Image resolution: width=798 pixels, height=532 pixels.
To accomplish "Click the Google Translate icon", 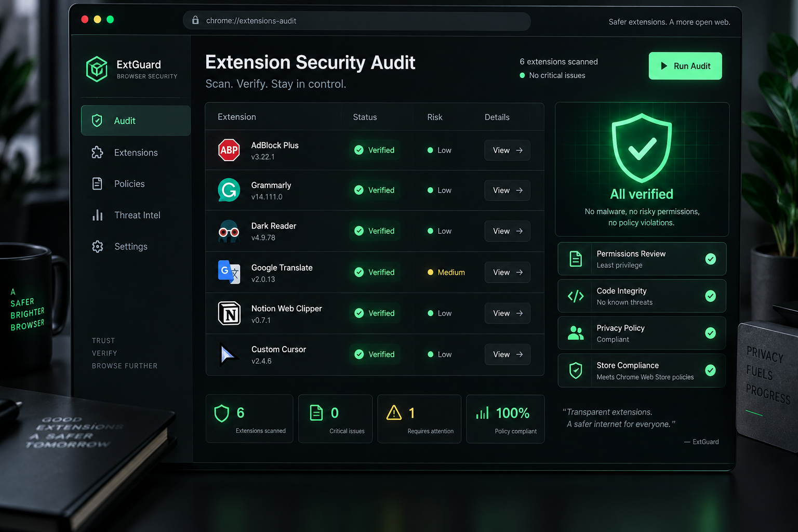I will pos(229,272).
